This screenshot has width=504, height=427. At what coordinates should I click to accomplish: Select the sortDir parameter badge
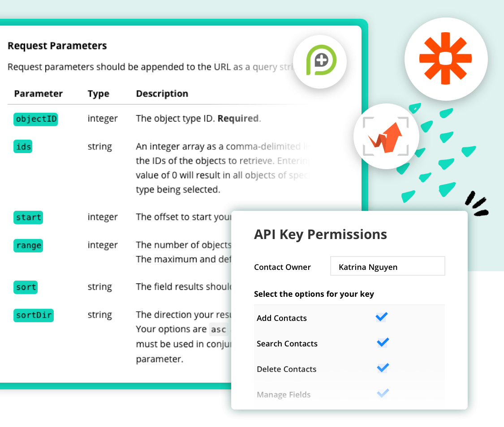click(33, 316)
